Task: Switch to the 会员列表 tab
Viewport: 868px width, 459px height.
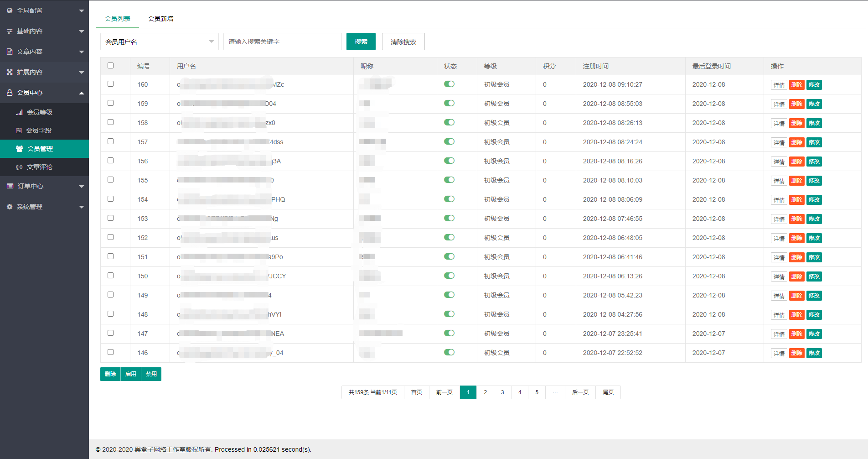Action: pyautogui.click(x=118, y=19)
